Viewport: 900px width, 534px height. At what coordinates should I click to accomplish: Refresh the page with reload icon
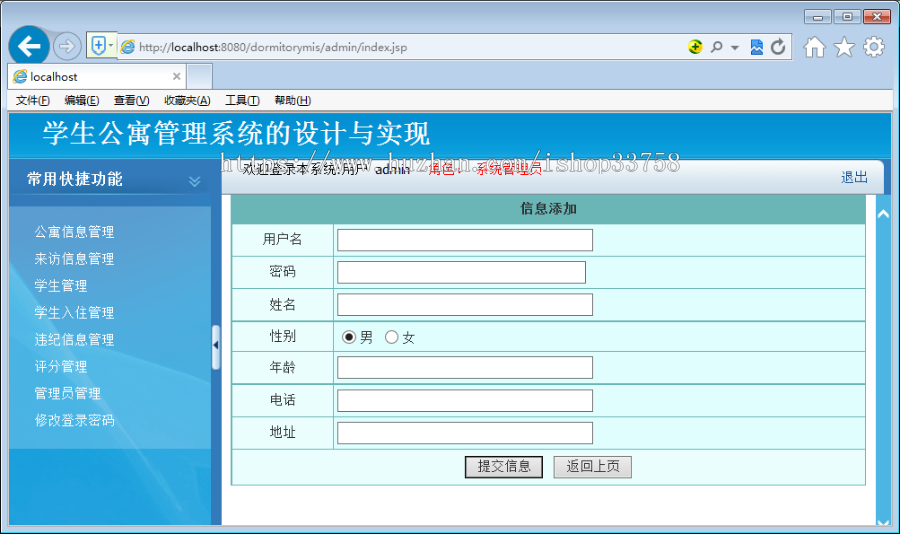coord(778,47)
